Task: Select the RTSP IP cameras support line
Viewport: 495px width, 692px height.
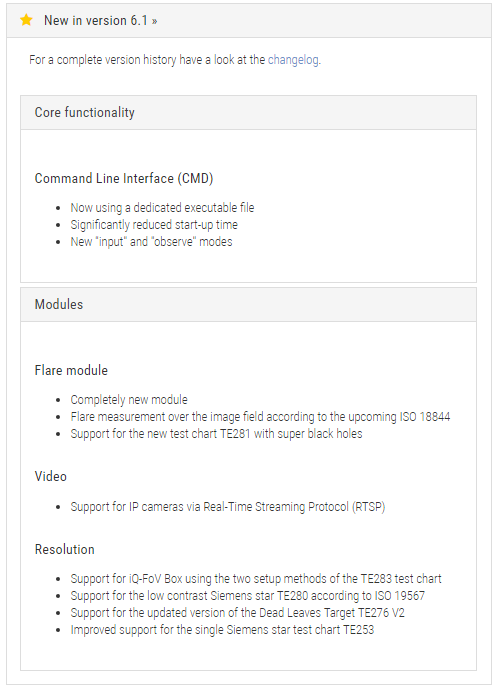Action: coord(228,507)
